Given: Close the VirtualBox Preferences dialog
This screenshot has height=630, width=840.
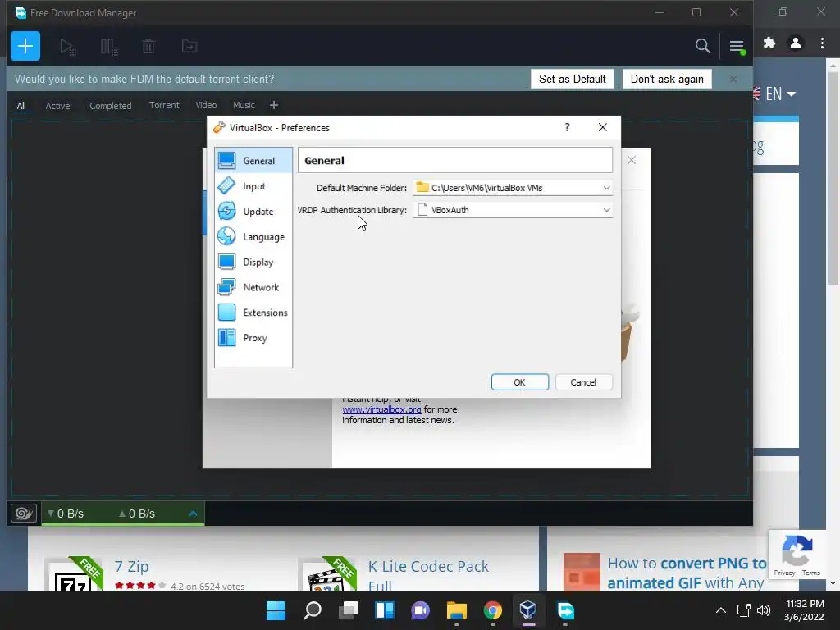Looking at the screenshot, I should point(603,127).
